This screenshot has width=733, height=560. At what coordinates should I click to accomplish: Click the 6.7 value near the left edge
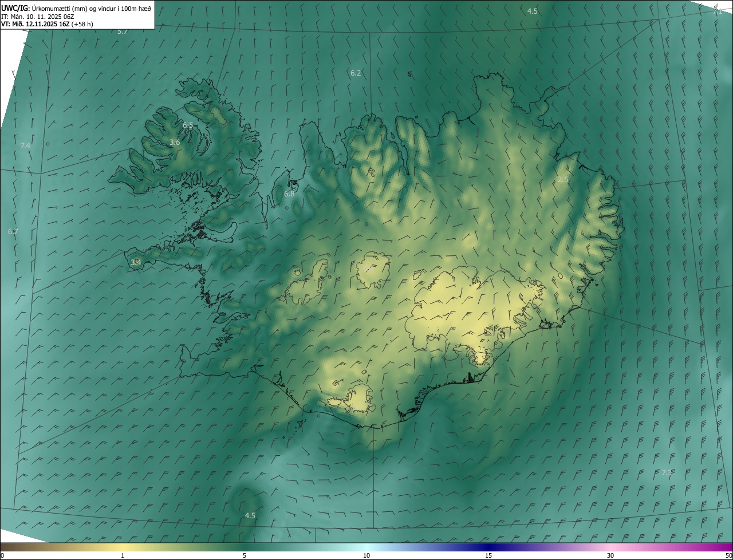pos(13,231)
